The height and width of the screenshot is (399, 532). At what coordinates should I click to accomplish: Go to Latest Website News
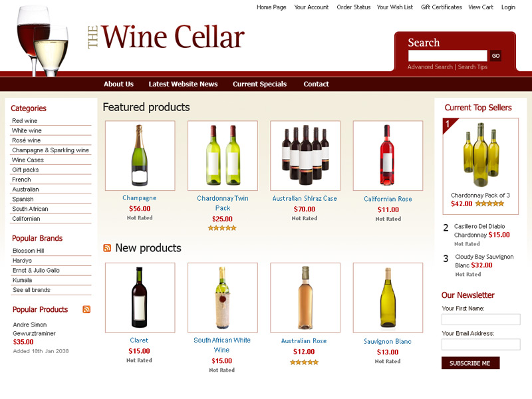point(183,84)
